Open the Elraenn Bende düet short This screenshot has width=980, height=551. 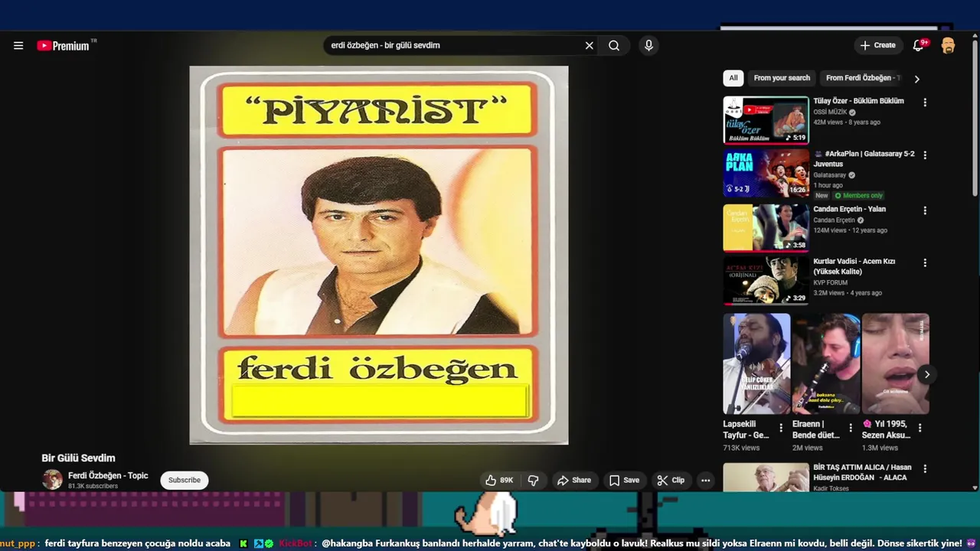pyautogui.click(x=826, y=364)
